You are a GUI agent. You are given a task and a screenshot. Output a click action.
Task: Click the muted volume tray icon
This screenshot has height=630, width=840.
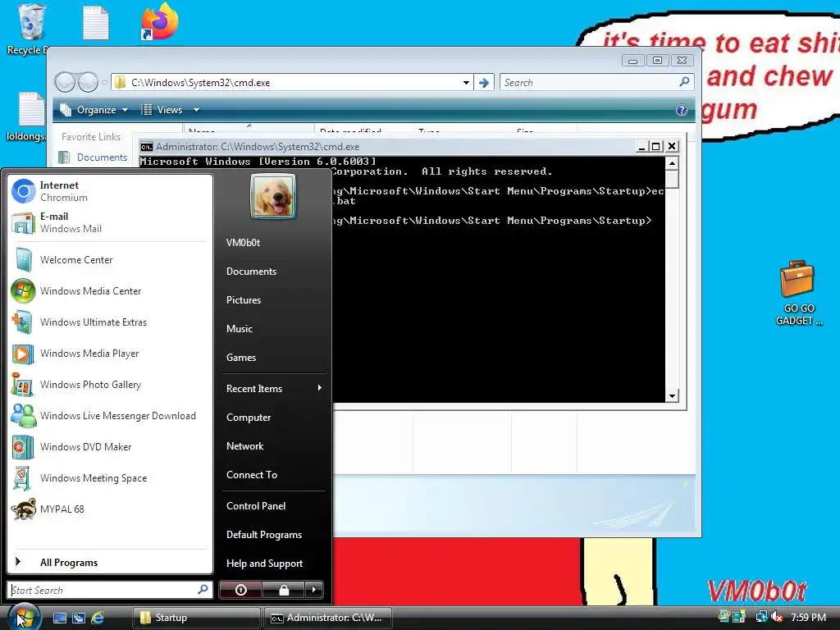click(777, 617)
